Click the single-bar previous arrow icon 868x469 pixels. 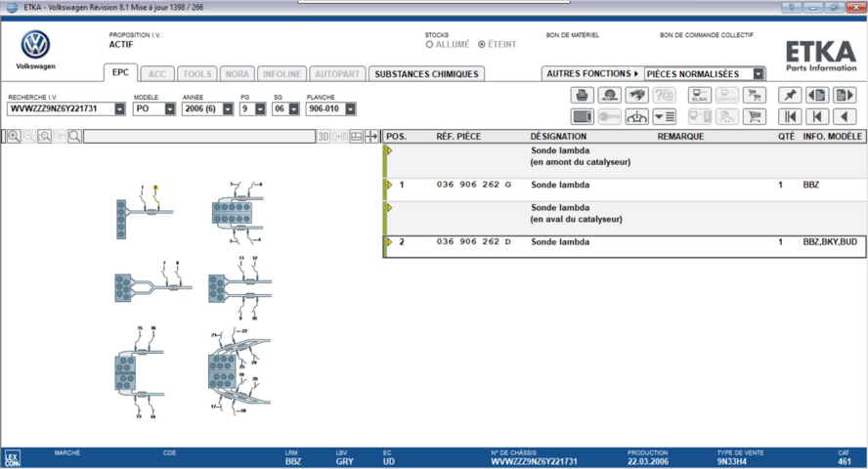817,116
